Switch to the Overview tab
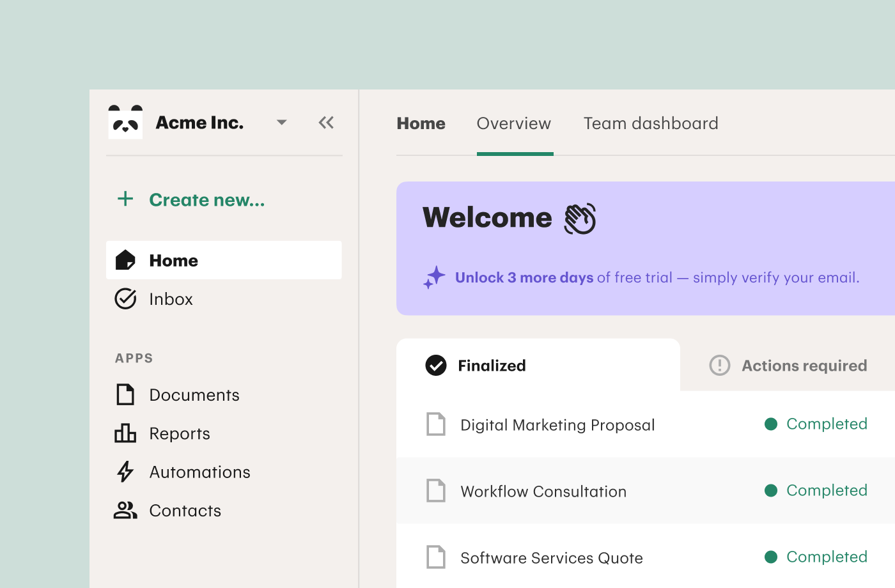Viewport: 895px width, 588px height. tap(514, 123)
